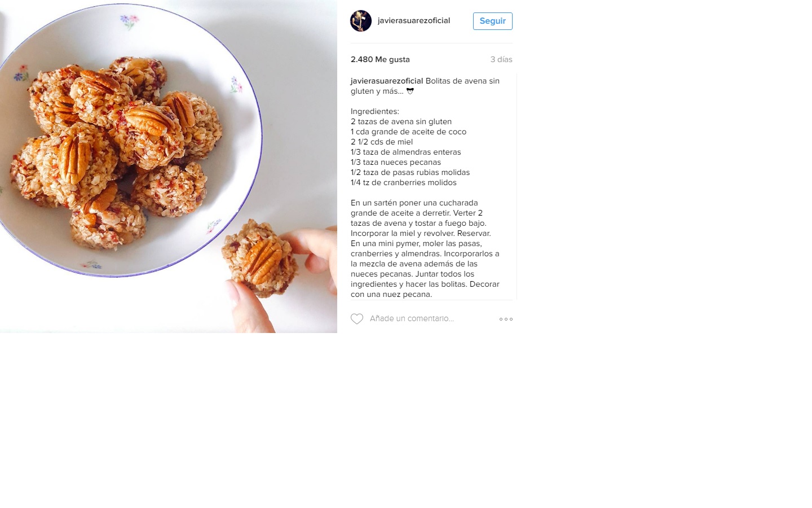Click the 1/3 taza nueces pecanas line
The height and width of the screenshot is (508, 812).
[396, 162]
